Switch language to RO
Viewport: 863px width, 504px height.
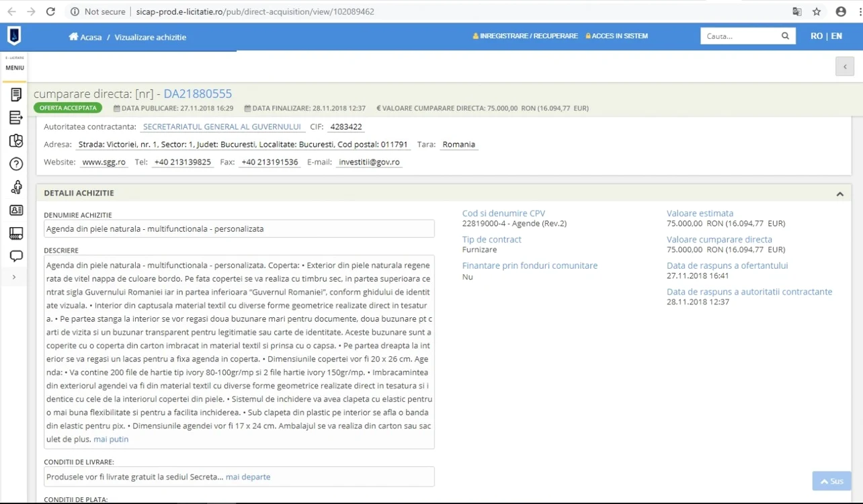[x=817, y=36]
